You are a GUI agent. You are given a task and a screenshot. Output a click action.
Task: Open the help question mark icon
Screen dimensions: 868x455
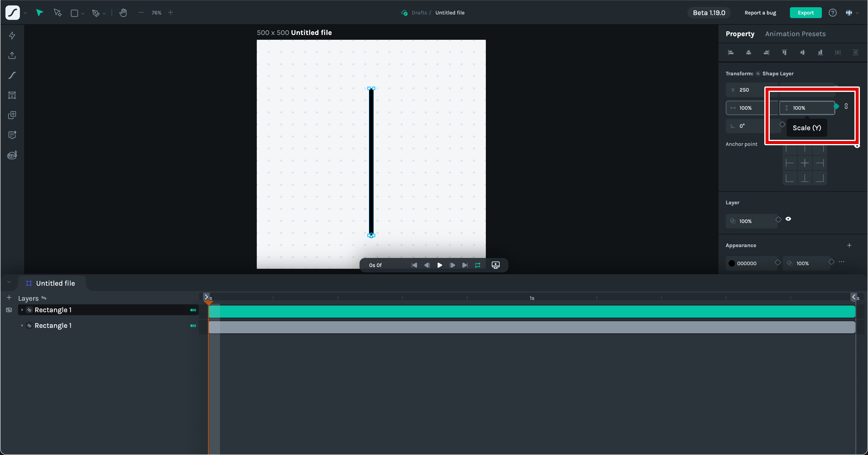tap(833, 13)
